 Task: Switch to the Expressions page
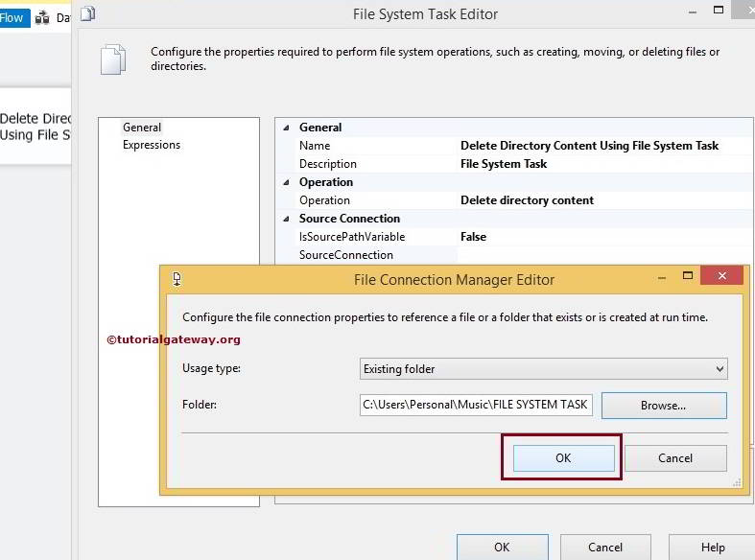(x=152, y=145)
